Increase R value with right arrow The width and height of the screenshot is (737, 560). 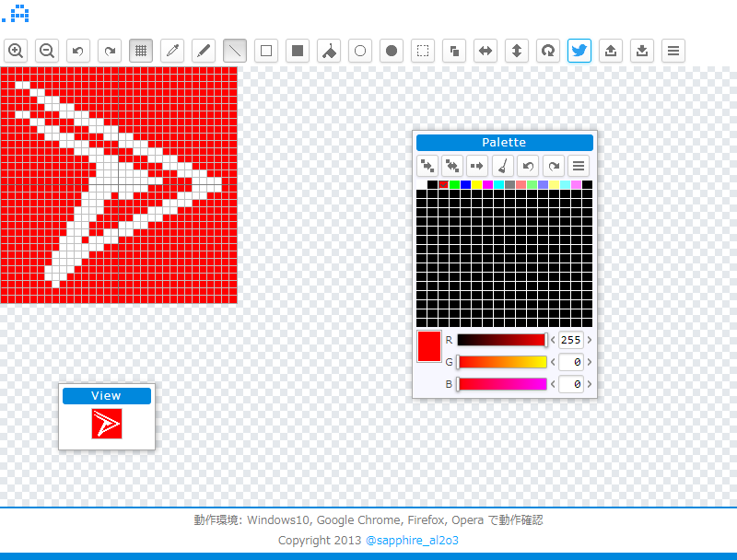590,340
